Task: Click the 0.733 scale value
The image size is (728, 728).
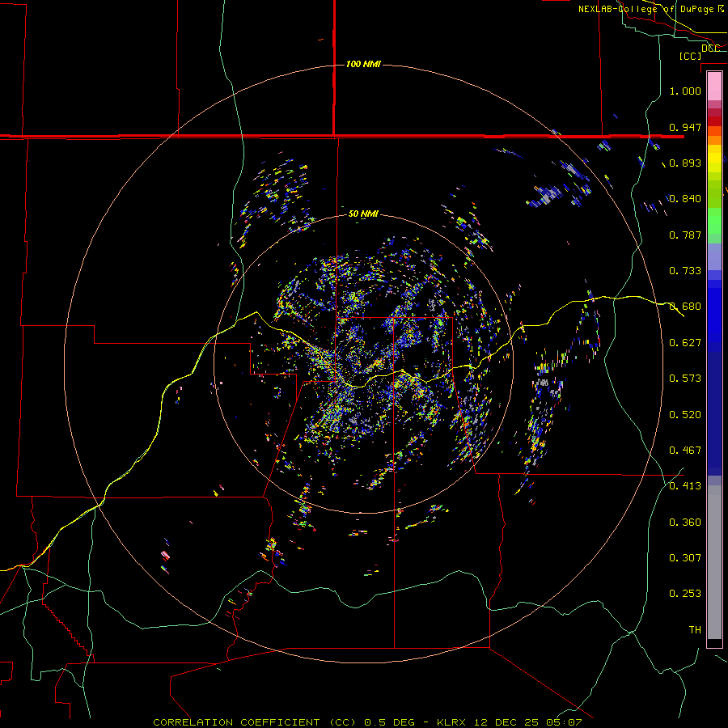Action: click(x=685, y=271)
